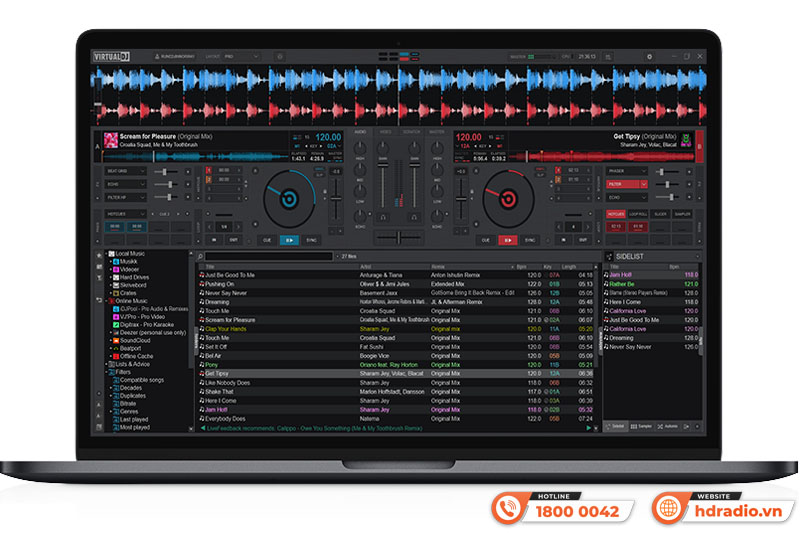Play or pause the left deck
Viewport: 800px width, 533px height.
pyautogui.click(x=289, y=240)
